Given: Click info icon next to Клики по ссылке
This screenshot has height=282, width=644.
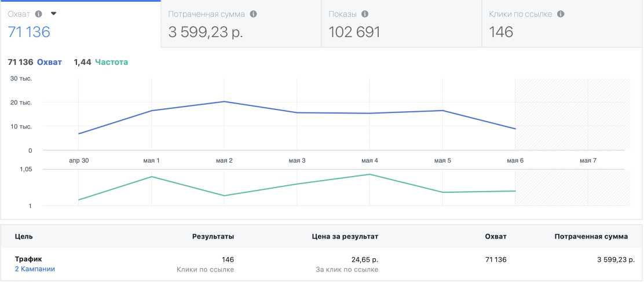Looking at the screenshot, I should 561,14.
